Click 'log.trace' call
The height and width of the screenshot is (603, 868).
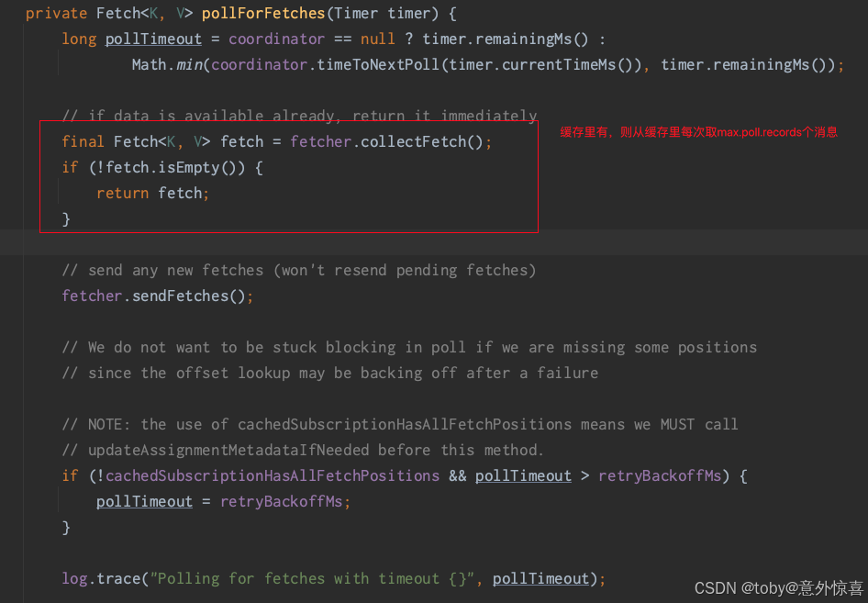[101, 578]
